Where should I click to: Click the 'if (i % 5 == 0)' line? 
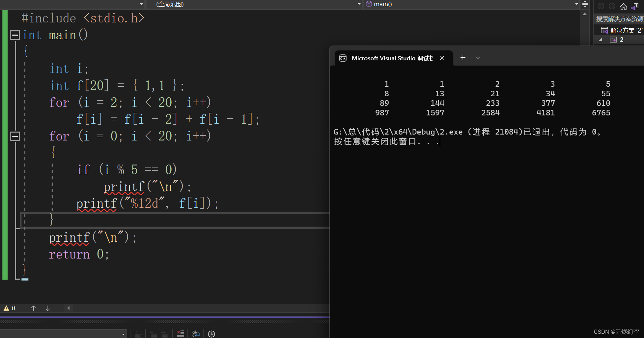click(127, 169)
